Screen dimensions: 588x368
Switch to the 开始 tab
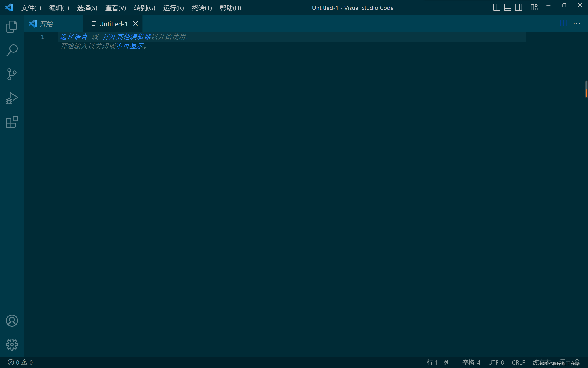(53, 24)
